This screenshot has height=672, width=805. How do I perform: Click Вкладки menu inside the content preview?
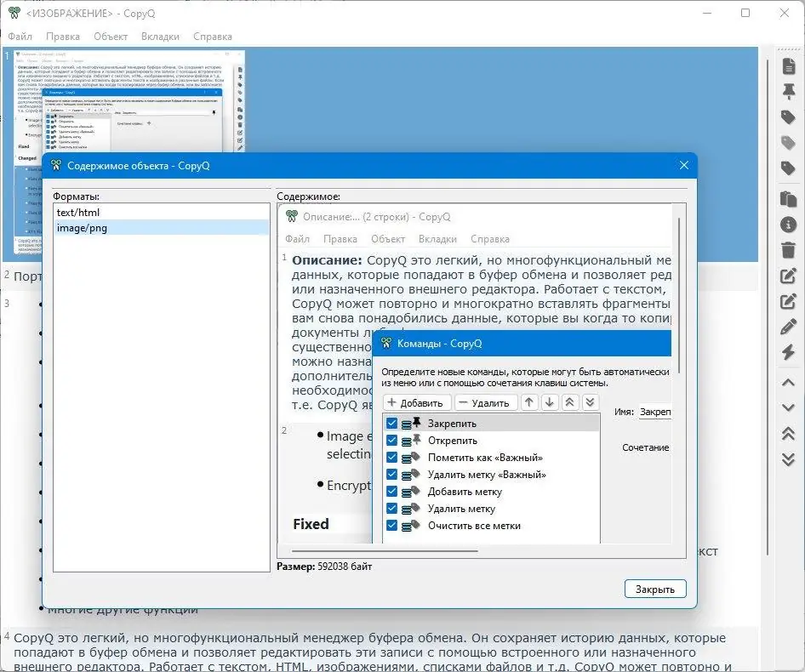(x=437, y=239)
